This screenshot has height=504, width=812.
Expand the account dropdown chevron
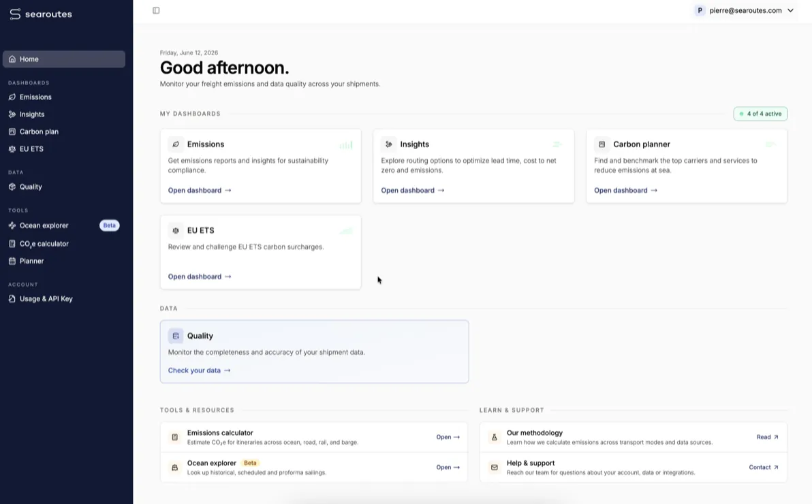790,10
